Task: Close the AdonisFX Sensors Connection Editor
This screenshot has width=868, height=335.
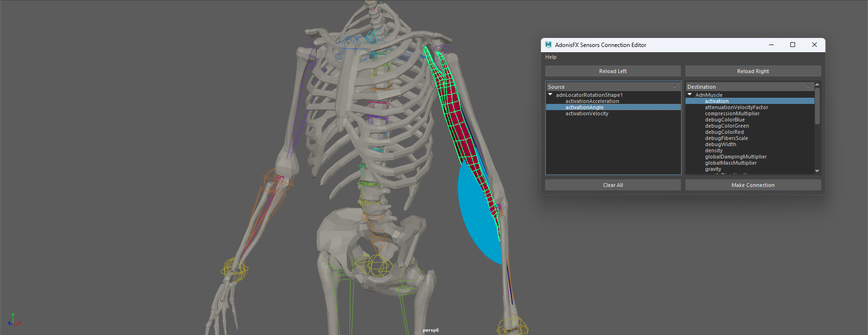Action: 814,45
